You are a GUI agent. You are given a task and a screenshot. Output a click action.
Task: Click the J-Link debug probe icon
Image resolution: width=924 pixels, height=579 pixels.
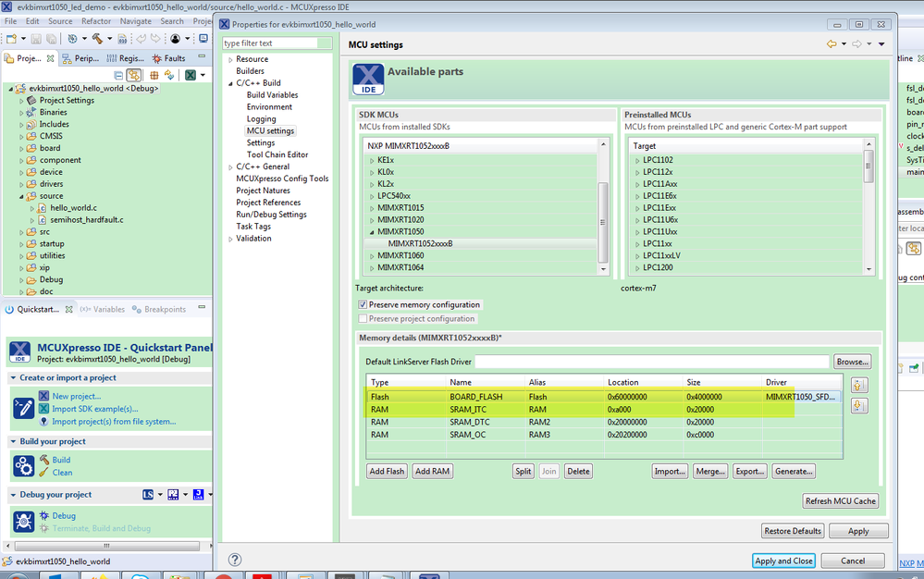click(x=199, y=495)
